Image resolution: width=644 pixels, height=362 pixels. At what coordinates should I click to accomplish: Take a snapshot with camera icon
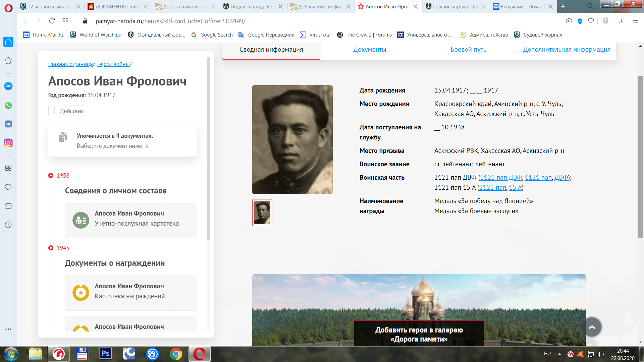tap(569, 21)
